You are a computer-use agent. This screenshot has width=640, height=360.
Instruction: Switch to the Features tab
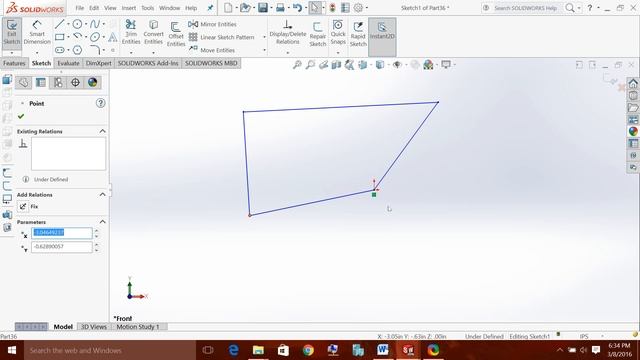14,63
